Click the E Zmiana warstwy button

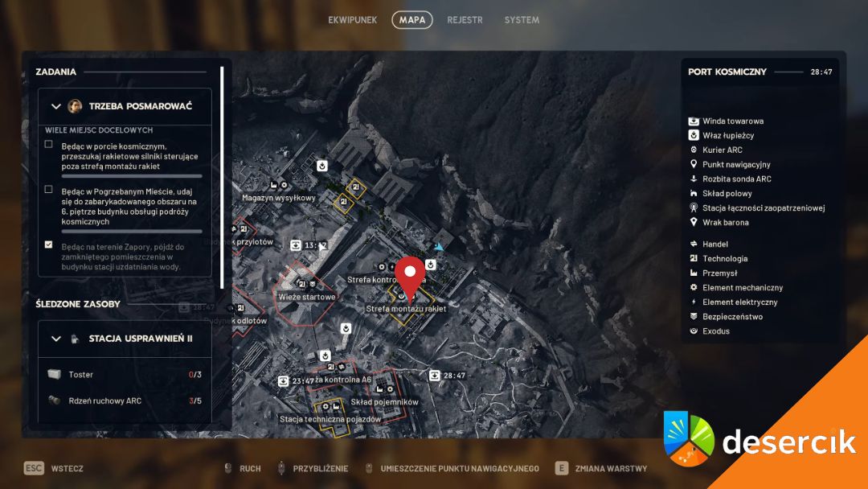click(x=563, y=469)
